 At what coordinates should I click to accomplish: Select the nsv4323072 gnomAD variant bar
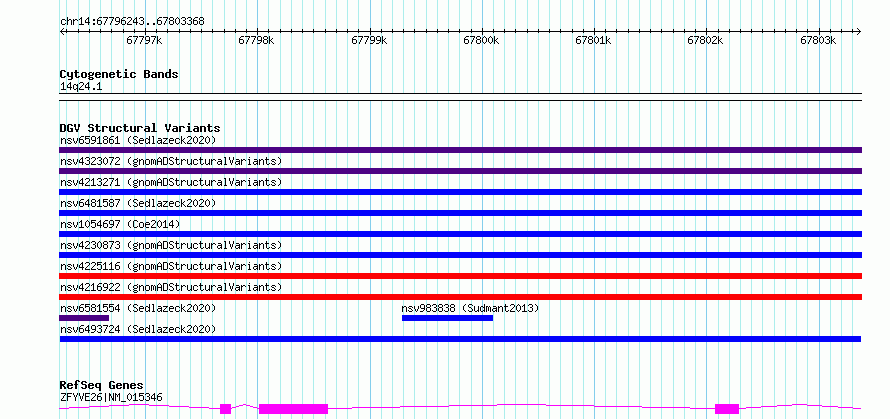click(460, 171)
